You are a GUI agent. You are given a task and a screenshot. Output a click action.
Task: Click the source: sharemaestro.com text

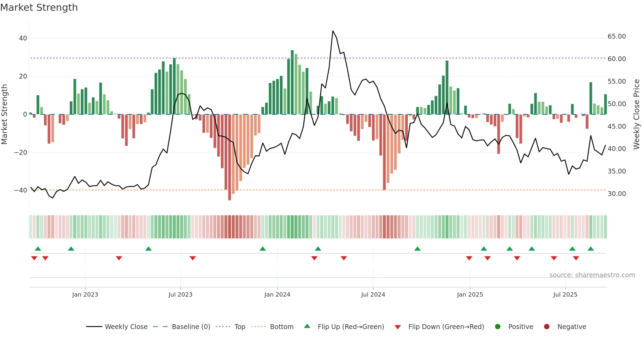pos(592,275)
